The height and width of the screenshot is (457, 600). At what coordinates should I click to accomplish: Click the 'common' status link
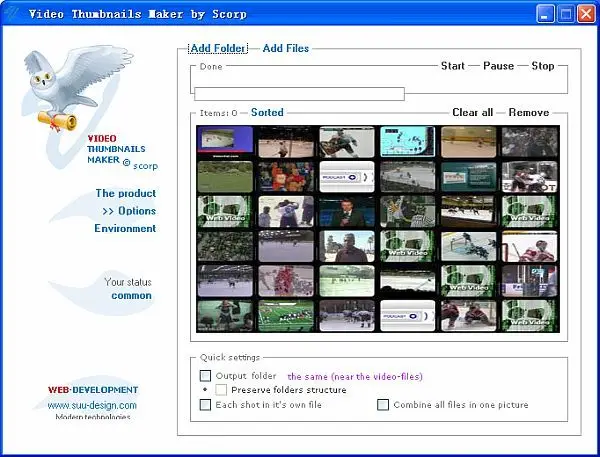click(131, 296)
